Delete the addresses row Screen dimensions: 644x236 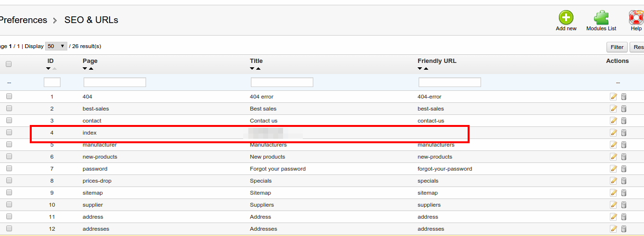click(x=624, y=229)
